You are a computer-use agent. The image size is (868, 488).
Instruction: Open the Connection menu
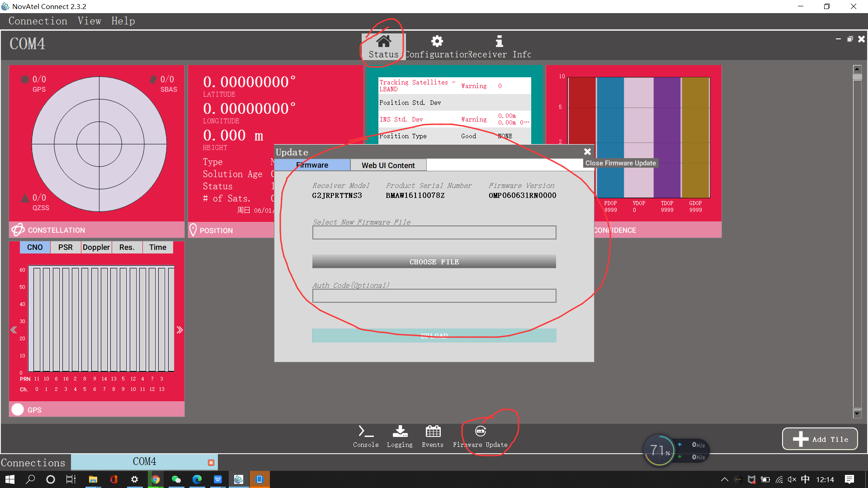click(x=38, y=21)
